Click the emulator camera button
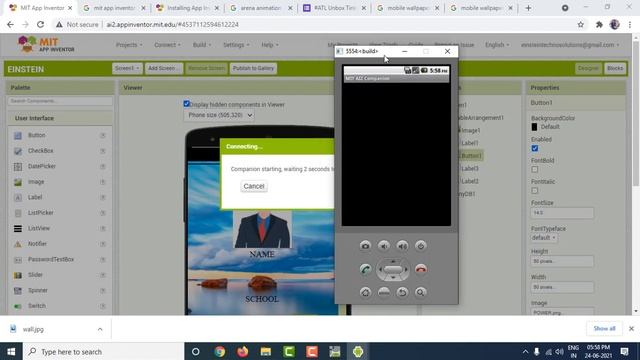 point(365,246)
